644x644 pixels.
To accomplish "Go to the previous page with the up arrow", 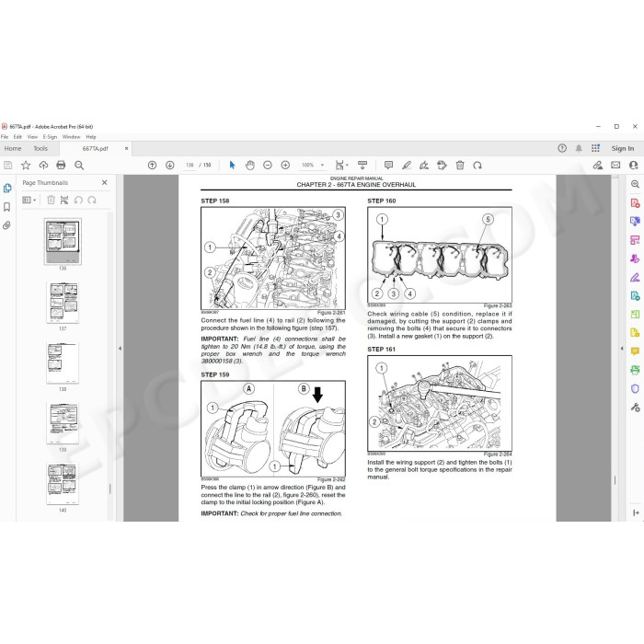I will 152,165.
